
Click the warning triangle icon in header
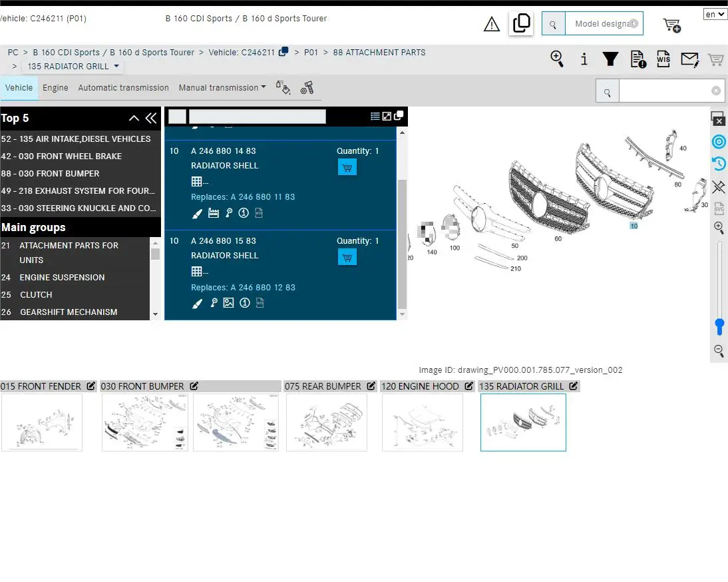492,24
